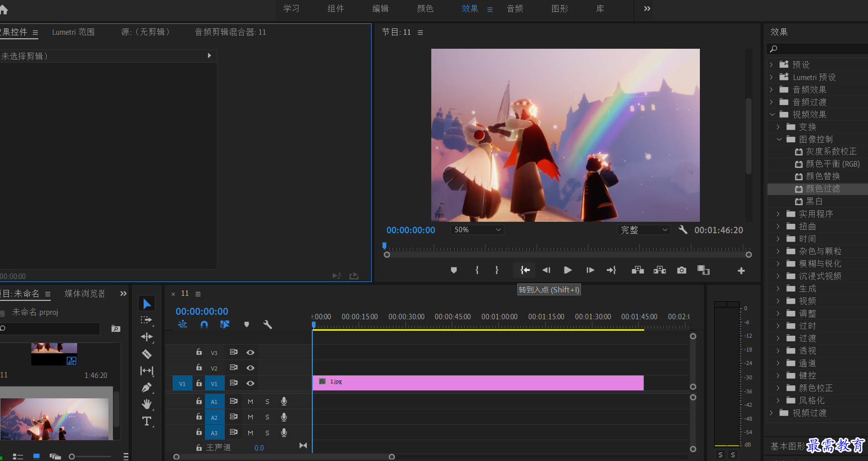Screen dimensions: 868x461
Task: Select the sequence 11 thumbnail in project
Action: pos(54,354)
